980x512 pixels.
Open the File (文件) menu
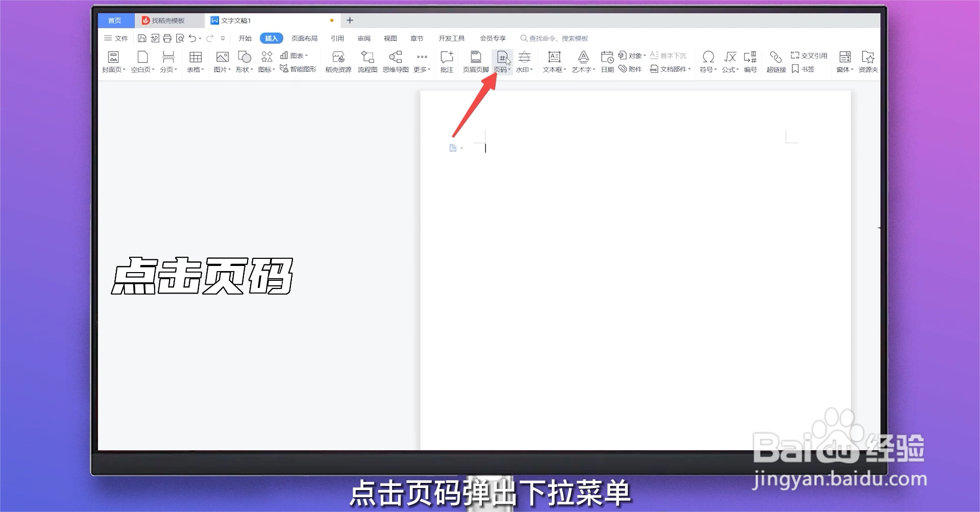(116, 38)
